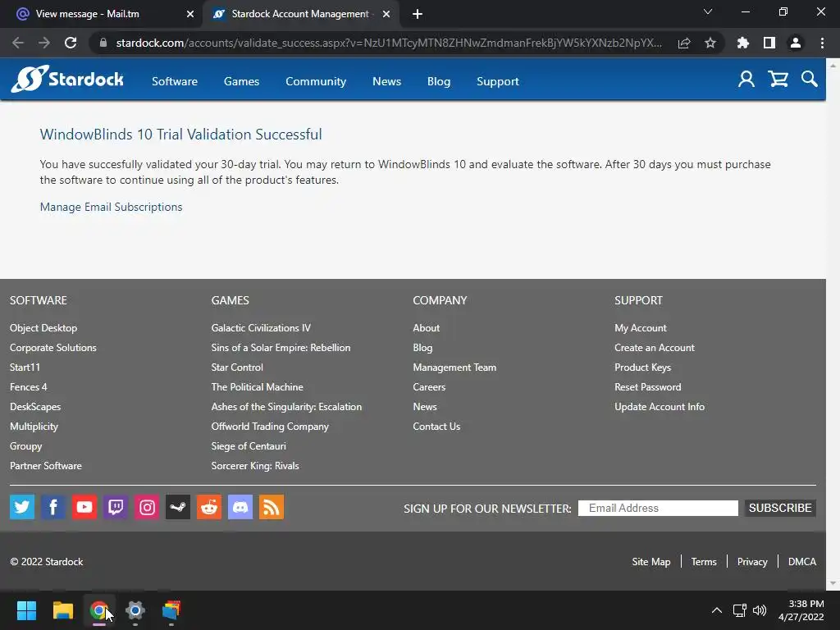Open Contact Us footer link
Screen dimensions: 840x630
436,427
